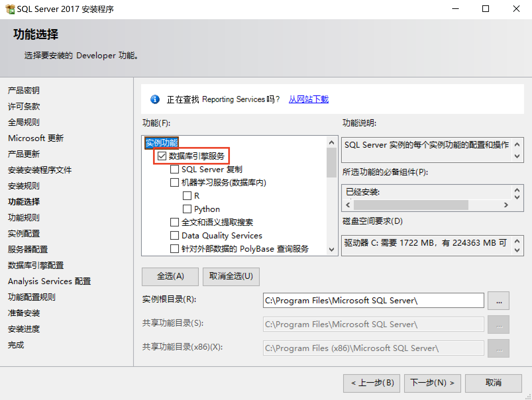Check the Python checkbox

tap(187, 209)
